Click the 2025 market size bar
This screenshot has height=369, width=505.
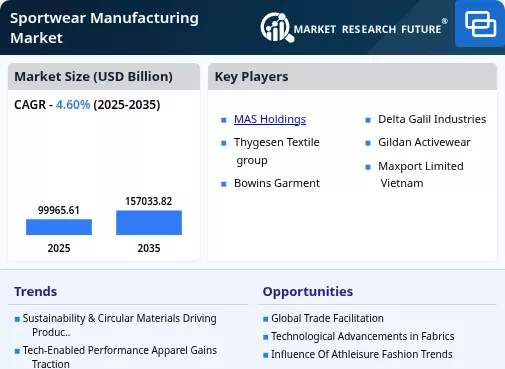click(59, 227)
